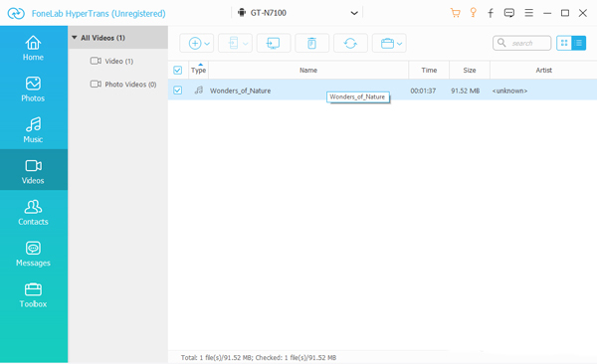The height and width of the screenshot is (364, 597).
Task: Click the refresh icon
Action: tap(350, 43)
